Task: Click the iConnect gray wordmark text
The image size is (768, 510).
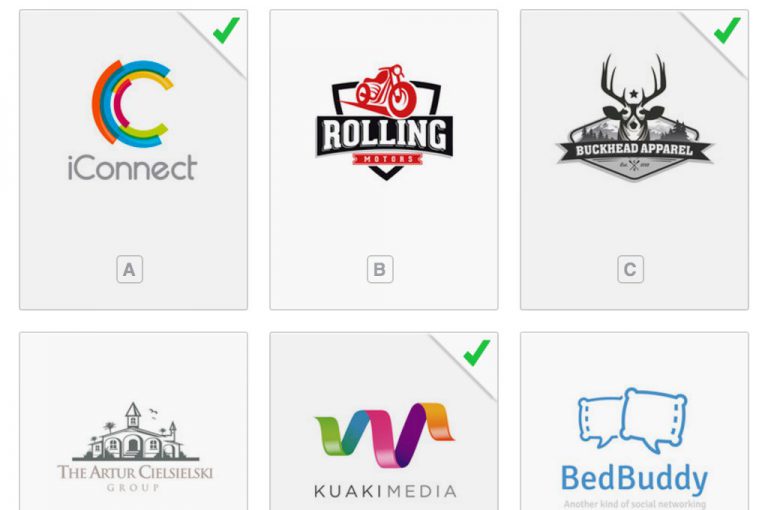Action: point(132,168)
